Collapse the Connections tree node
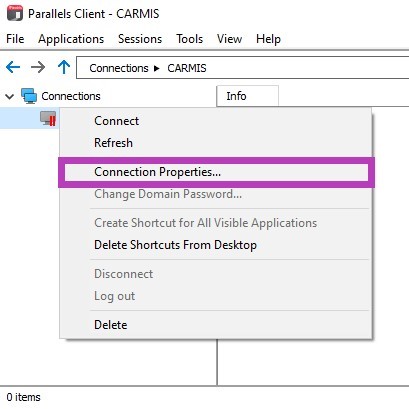This screenshot has width=409, height=409. pos(10,97)
